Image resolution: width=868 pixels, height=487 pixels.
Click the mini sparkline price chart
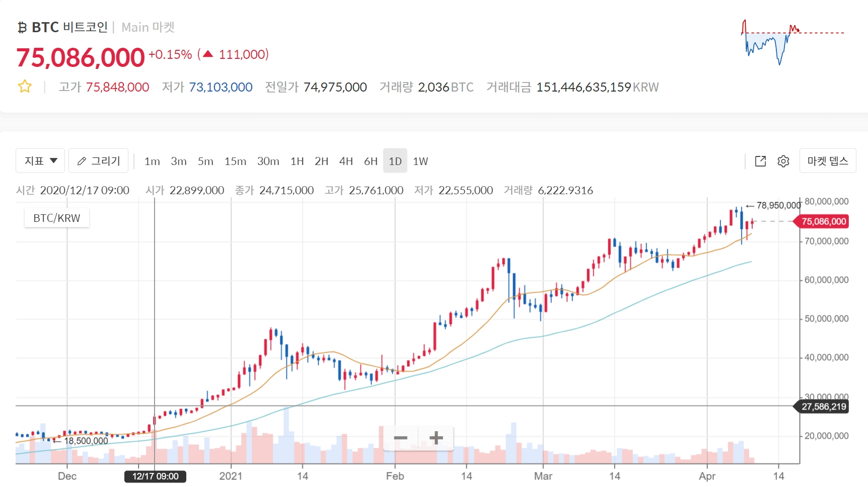[793, 42]
